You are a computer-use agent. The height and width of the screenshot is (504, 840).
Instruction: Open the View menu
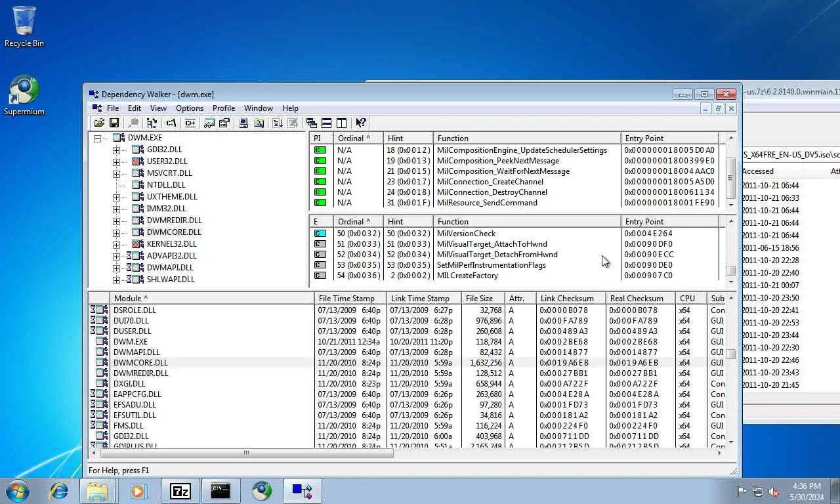158,108
